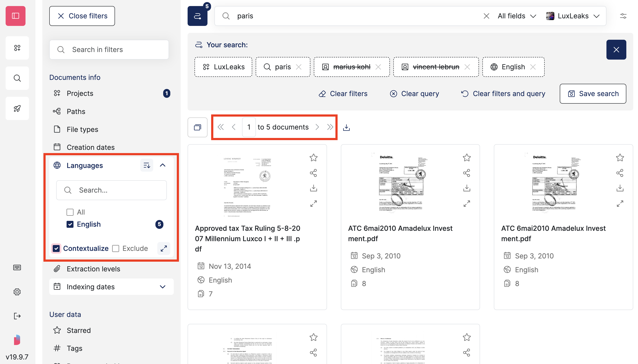The height and width of the screenshot is (364, 638).
Task: Check the All languages checkbox
Action: (70, 212)
